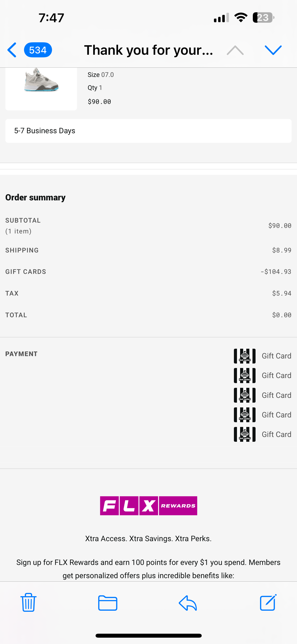Tap the third Foot Locker gift card icon
Screen dimensions: 297x644
point(244,395)
